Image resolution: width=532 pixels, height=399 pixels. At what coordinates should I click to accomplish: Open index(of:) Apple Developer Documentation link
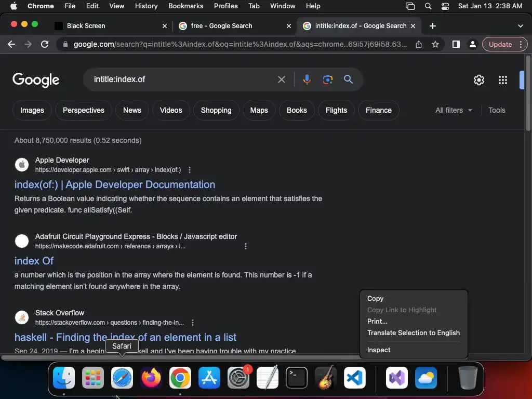115,184
